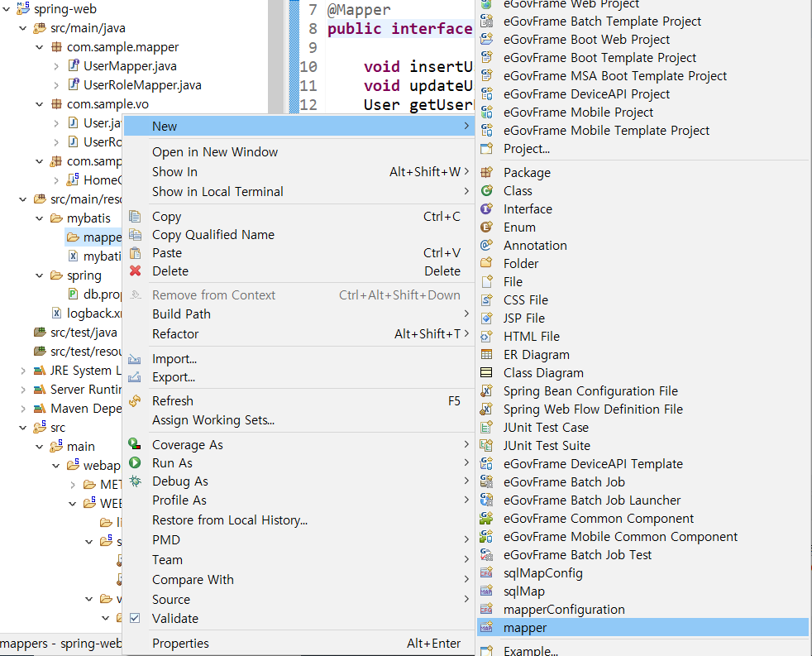Select eGovFrame Mobile Project

pyautogui.click(x=642, y=113)
